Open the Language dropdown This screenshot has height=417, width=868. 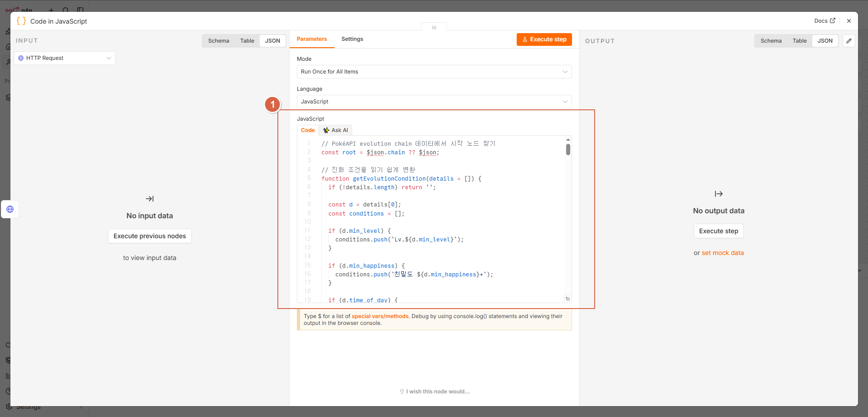(434, 102)
